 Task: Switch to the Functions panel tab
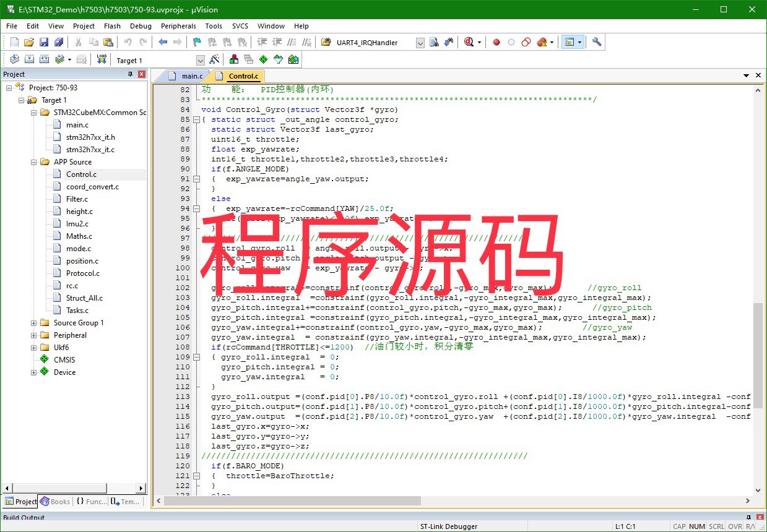pos(91,502)
